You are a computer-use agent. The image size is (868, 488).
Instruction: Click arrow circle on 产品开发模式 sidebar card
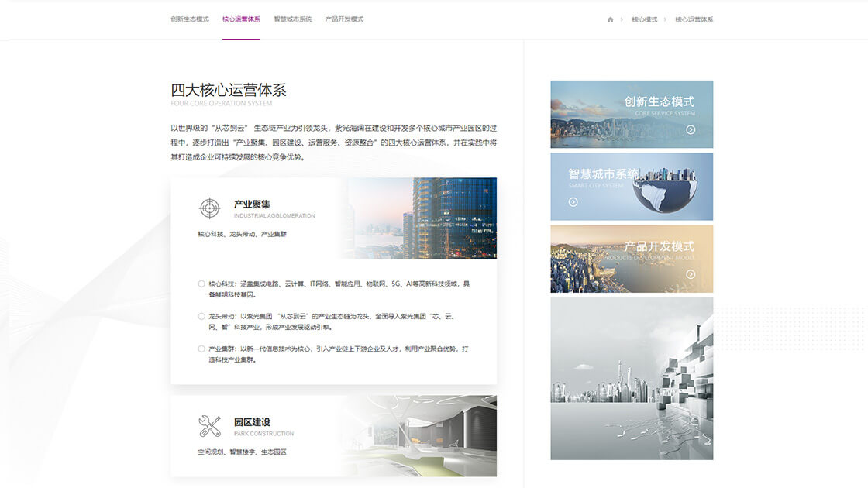(x=691, y=274)
